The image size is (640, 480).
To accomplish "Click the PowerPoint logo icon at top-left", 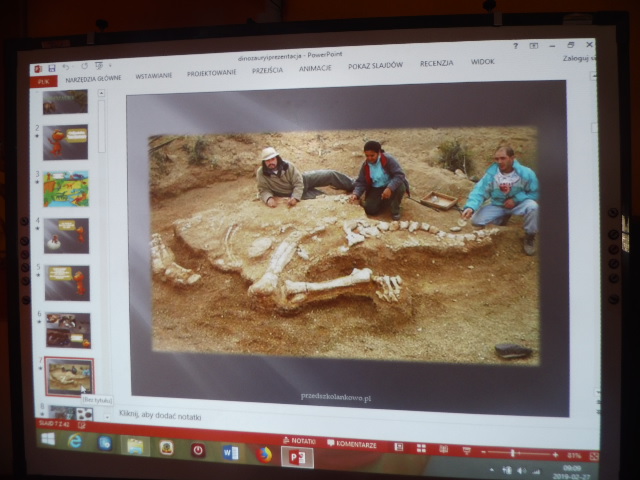I will click(38, 69).
